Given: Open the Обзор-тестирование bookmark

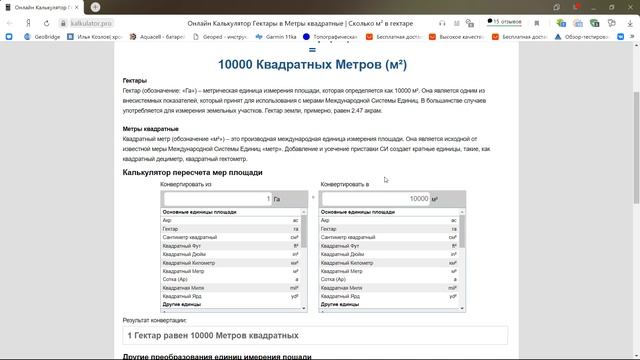Looking at the screenshot, I should [582, 37].
